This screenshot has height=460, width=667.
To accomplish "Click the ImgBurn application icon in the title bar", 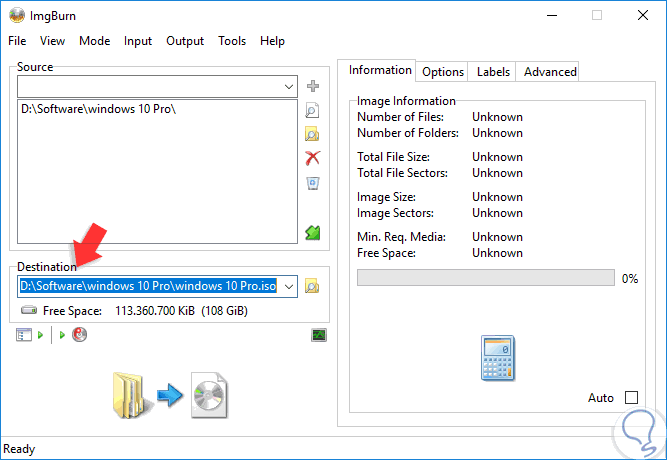I will [x=17, y=15].
